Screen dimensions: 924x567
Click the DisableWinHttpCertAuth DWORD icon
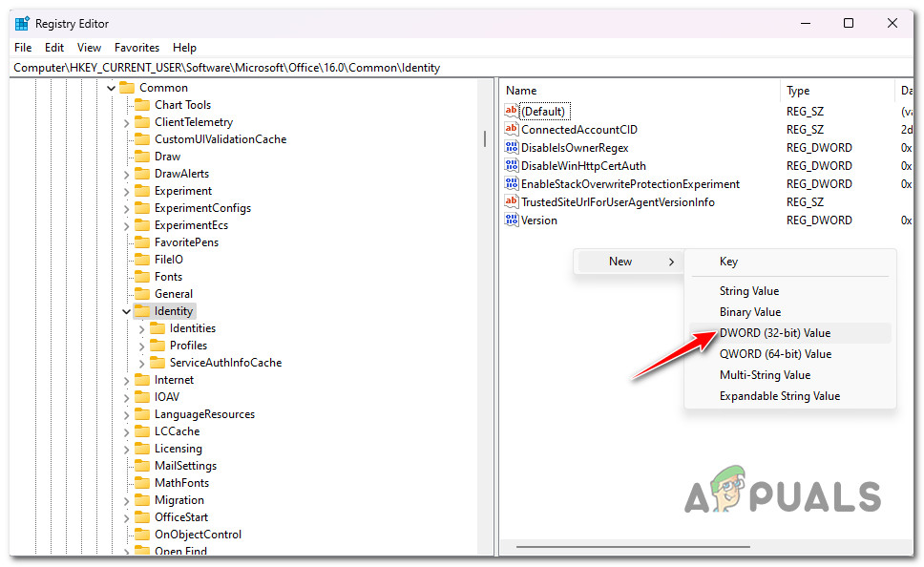pyautogui.click(x=511, y=166)
